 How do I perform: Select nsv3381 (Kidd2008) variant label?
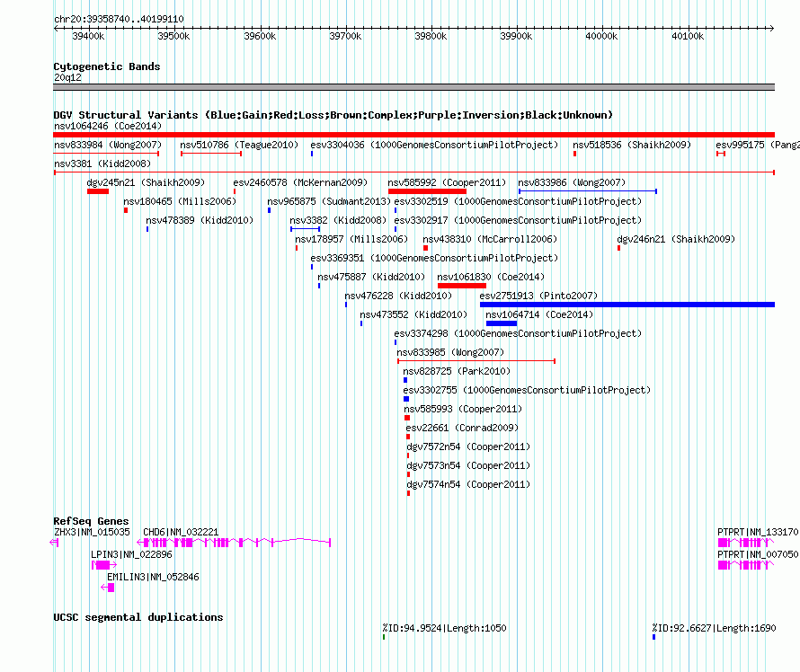tap(102, 164)
